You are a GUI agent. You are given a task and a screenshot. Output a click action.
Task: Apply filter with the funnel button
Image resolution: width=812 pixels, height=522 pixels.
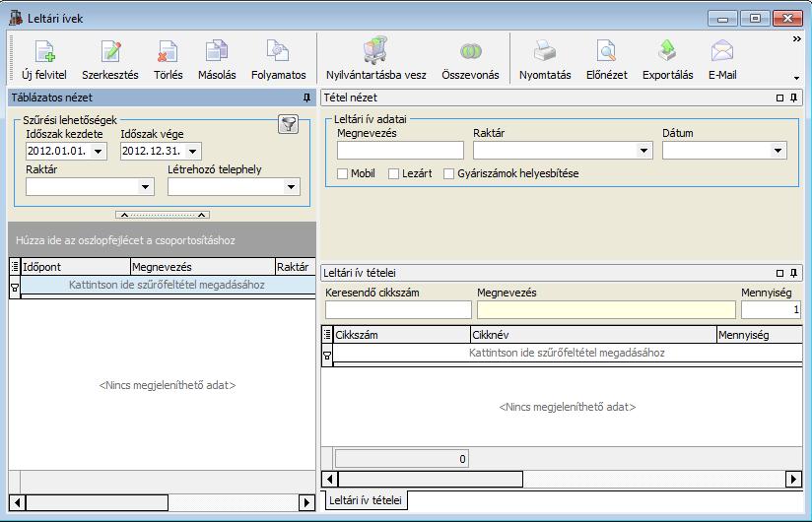click(289, 124)
